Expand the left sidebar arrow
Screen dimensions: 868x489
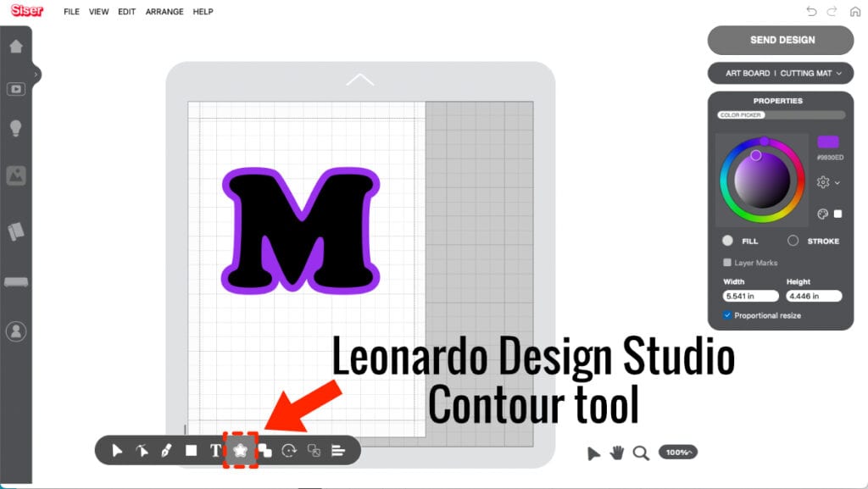[36, 74]
